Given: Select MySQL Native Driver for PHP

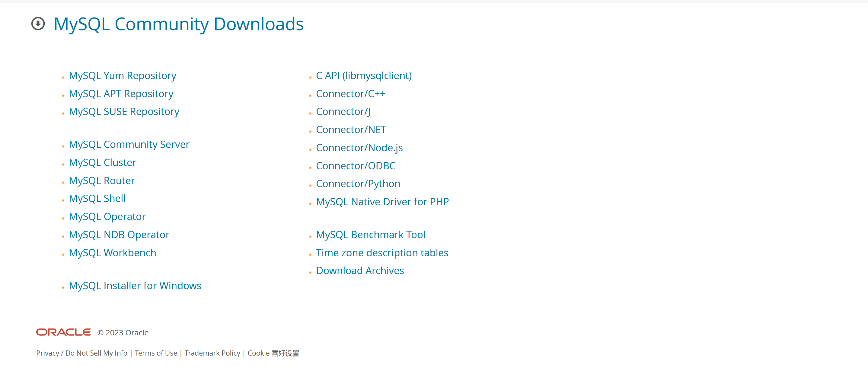Looking at the screenshot, I should [382, 202].
